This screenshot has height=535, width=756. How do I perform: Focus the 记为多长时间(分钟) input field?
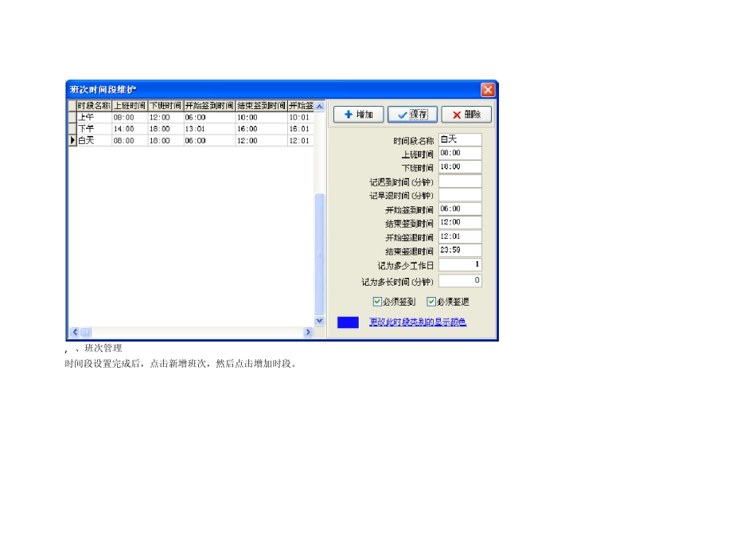coord(460,281)
